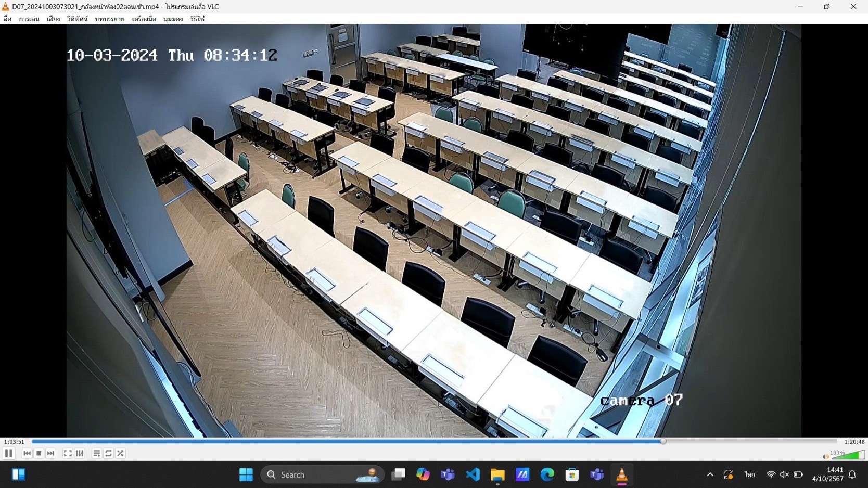Image resolution: width=868 pixels, height=488 pixels.
Task: Switch keyboard language via ไทย indicator
Action: (749, 474)
